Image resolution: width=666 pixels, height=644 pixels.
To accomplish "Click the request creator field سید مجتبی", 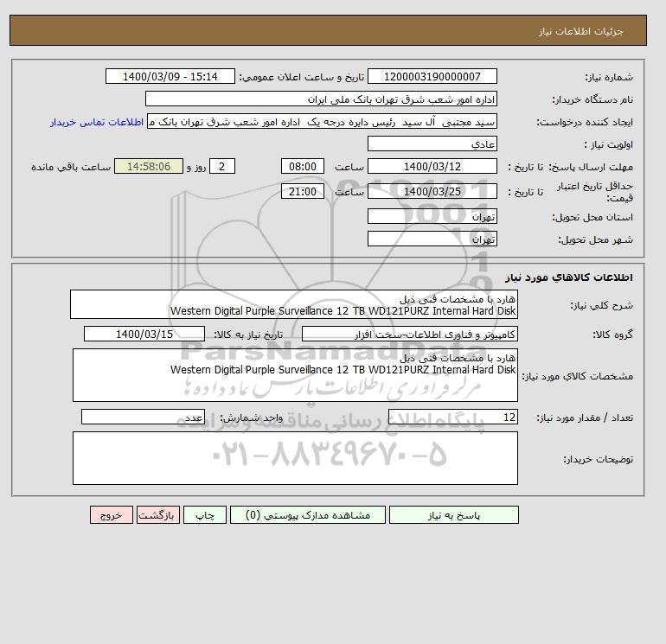I will [x=322, y=121].
